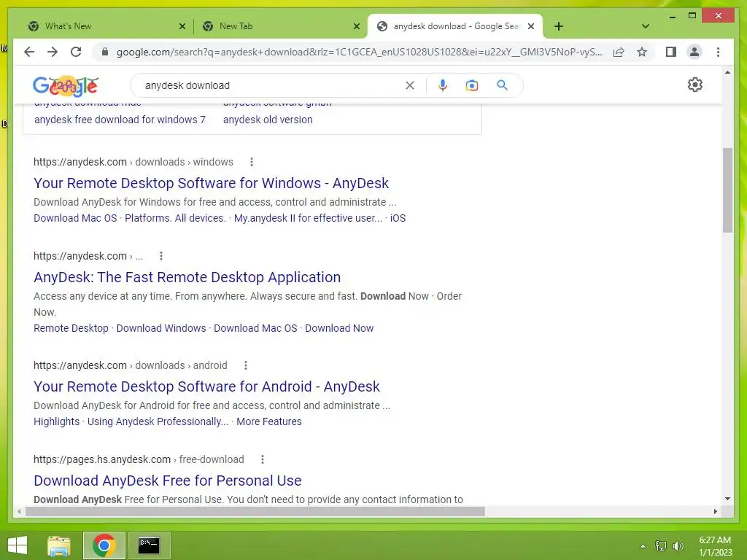Click the scroll right arrow of the page
747x560 pixels.
[x=715, y=511]
